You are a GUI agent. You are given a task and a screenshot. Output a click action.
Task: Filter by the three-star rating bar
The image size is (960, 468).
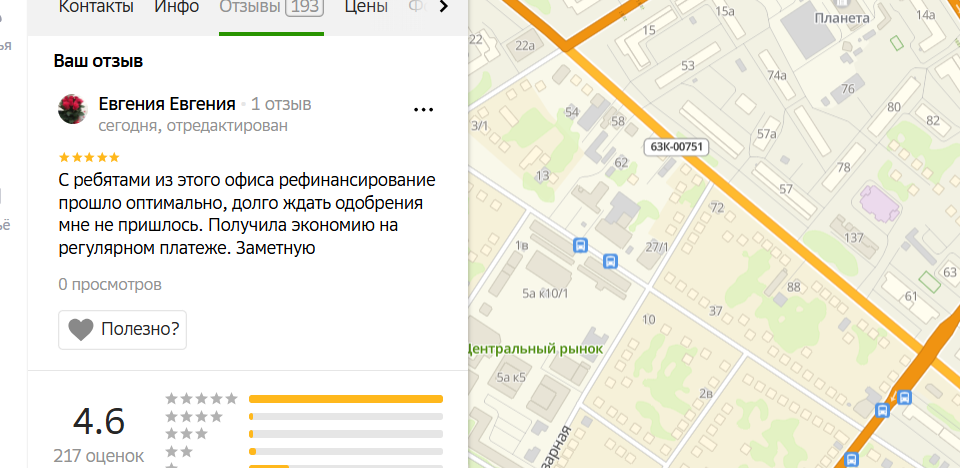point(345,434)
